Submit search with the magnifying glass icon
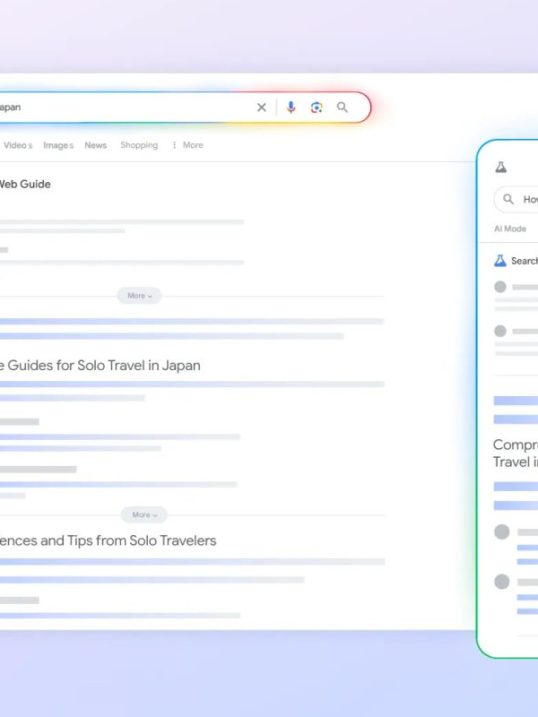Screen dimensions: 538x717 (342, 107)
